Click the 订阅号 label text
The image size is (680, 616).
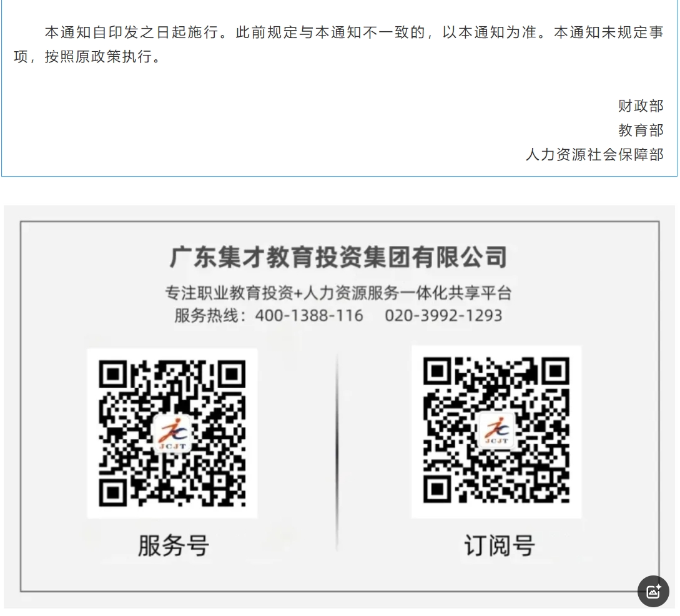[499, 545]
